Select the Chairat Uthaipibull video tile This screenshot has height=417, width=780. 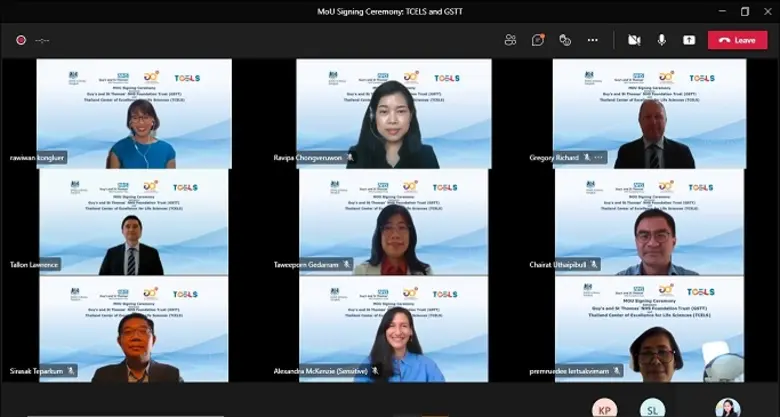649,222
